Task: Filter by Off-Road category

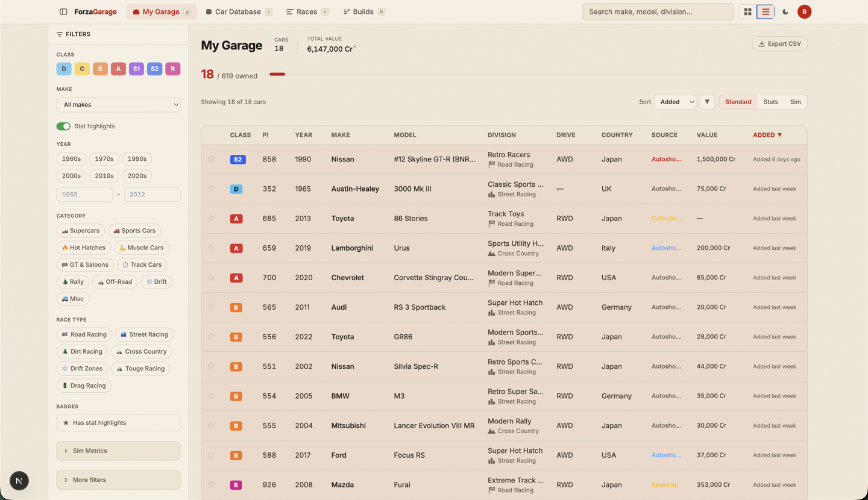Action: [115, 282]
